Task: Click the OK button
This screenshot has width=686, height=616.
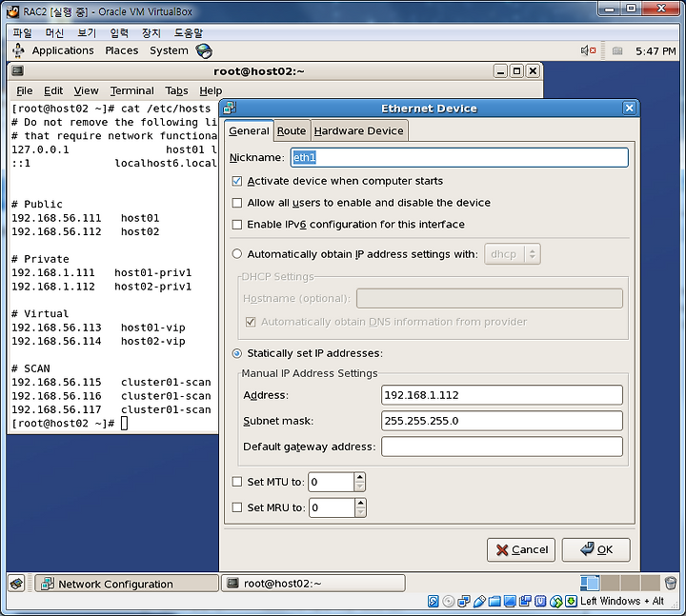Action: point(595,549)
